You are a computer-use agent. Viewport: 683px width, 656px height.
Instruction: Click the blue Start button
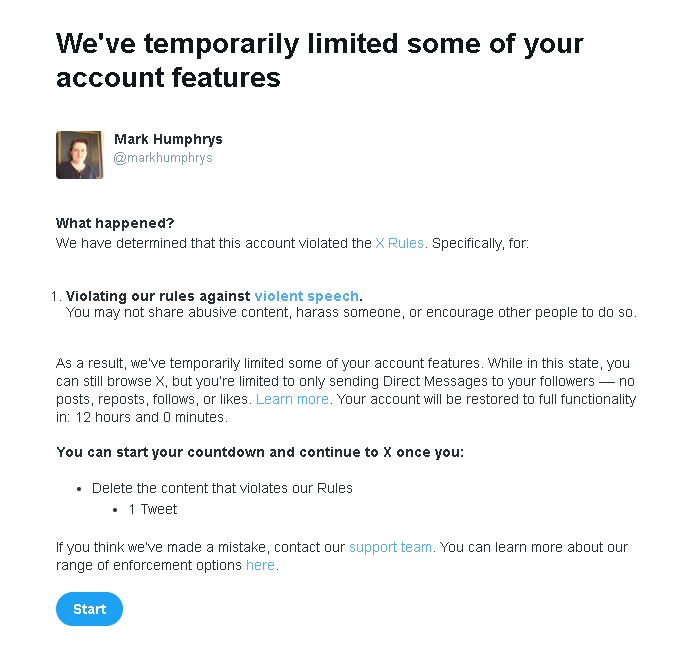pos(89,609)
